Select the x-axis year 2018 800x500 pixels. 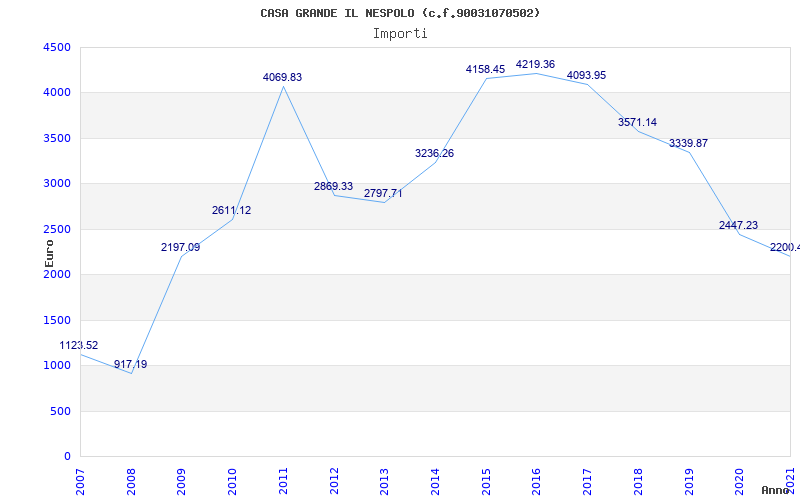638,482
